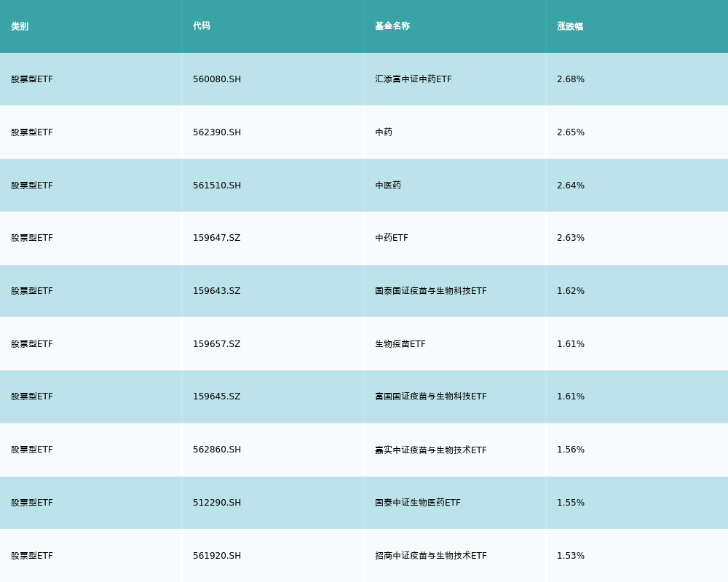Select fund code 562390.SH
The height and width of the screenshot is (582, 728).
(x=217, y=132)
